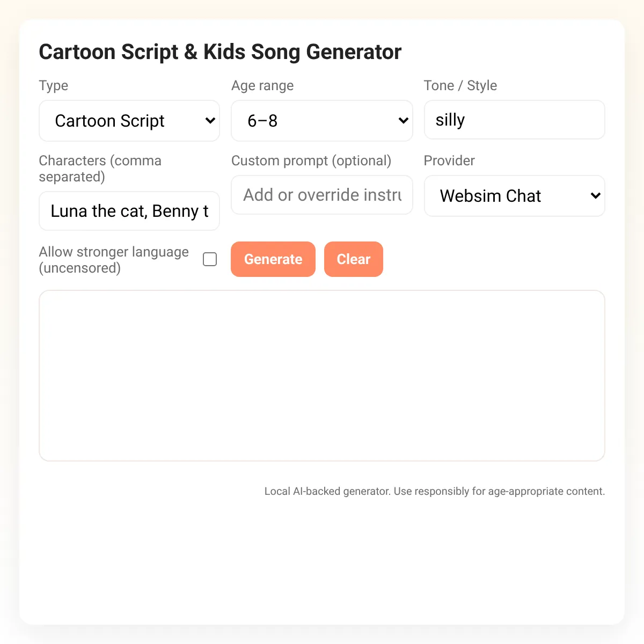The width and height of the screenshot is (644, 644).
Task: Click the chevron arrow on Cartoon Script select
Action: pyautogui.click(x=210, y=121)
